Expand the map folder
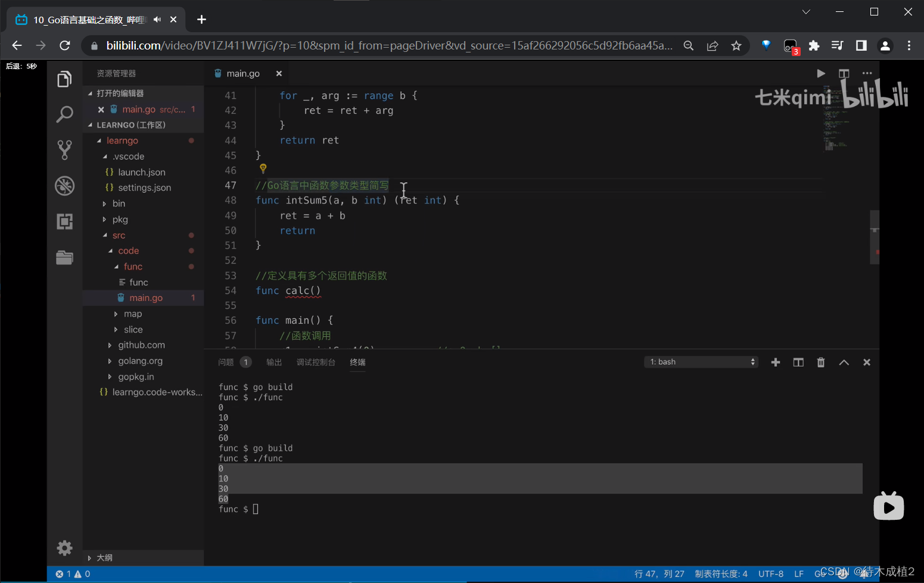This screenshot has width=924, height=583. [x=116, y=314]
